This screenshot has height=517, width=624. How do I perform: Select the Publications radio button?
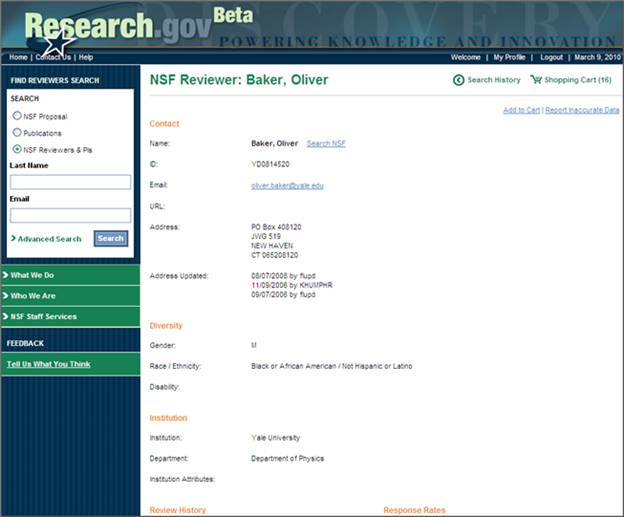pos(17,132)
